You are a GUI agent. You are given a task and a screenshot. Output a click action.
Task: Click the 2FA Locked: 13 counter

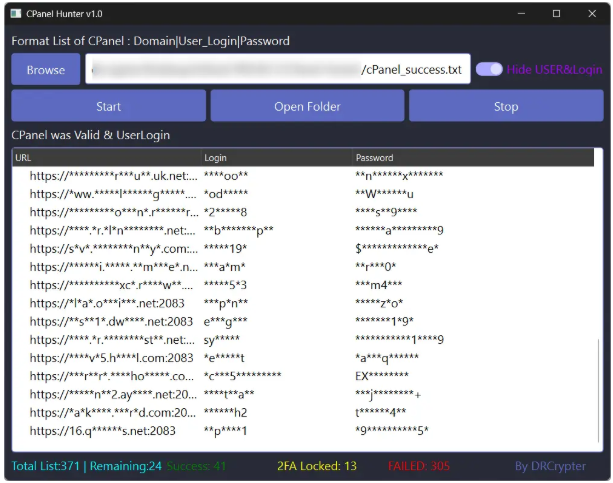[x=317, y=466]
